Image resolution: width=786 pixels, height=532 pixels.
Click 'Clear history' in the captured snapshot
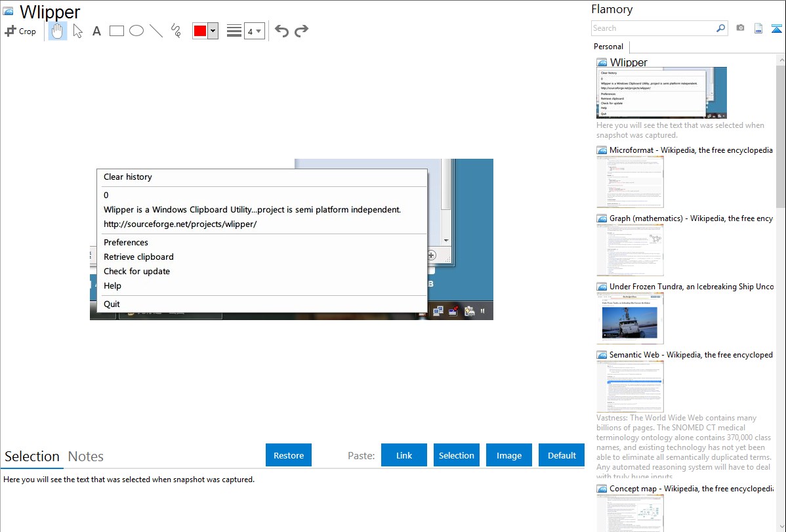point(127,177)
